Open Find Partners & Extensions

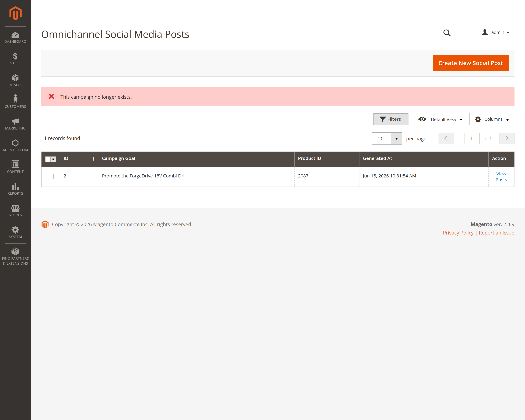tap(15, 256)
